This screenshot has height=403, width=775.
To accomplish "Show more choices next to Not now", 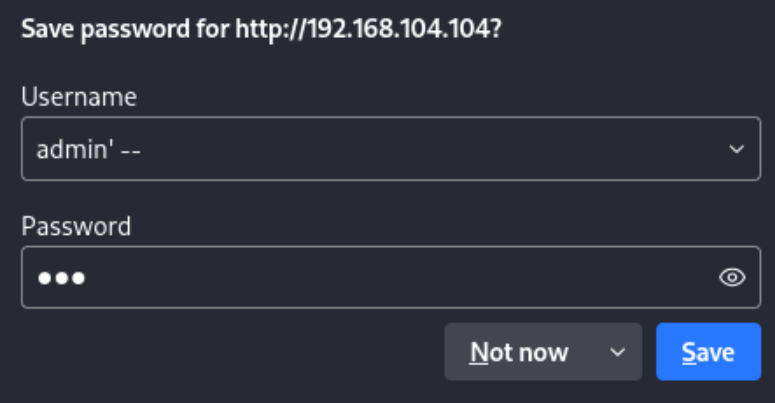I will coord(618,352).
